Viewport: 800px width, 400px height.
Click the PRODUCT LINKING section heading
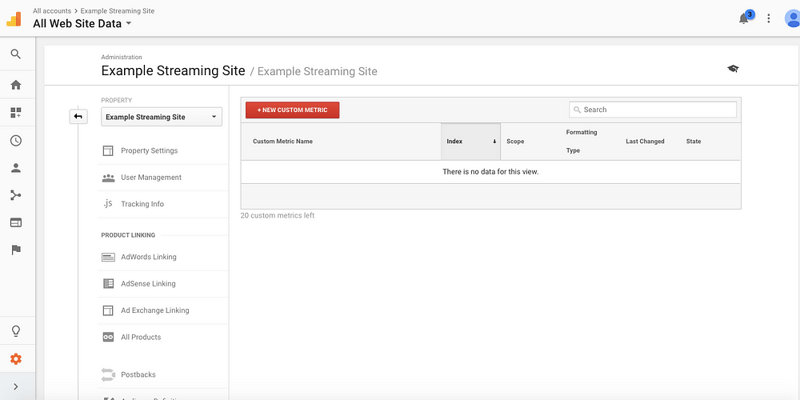point(128,235)
